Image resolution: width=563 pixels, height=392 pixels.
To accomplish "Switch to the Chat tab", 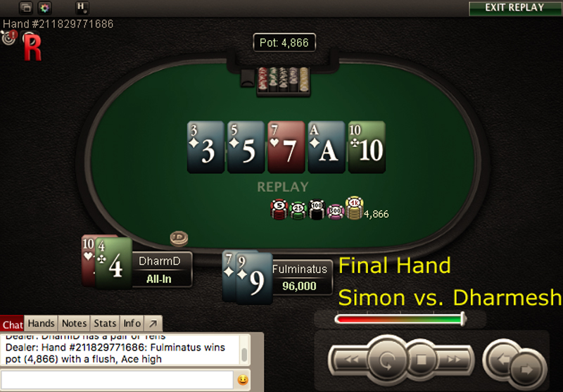I will pyautogui.click(x=13, y=324).
